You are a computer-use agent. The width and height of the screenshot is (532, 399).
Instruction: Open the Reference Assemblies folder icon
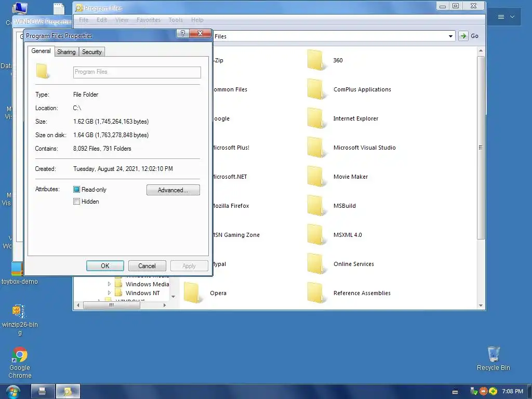[316, 293]
